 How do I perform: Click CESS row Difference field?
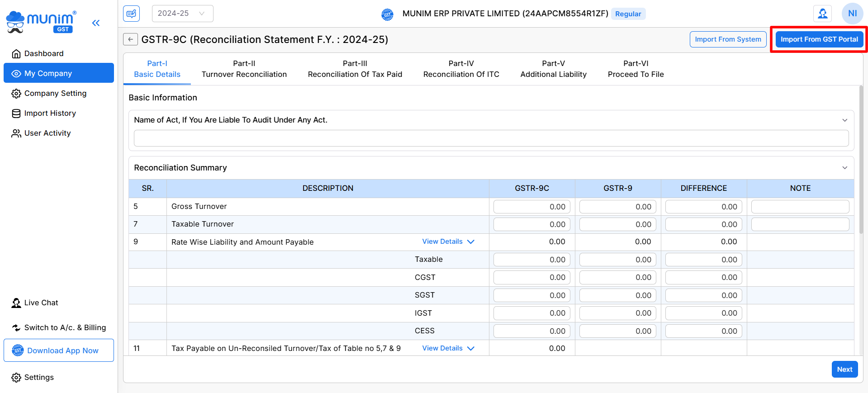[704, 331]
